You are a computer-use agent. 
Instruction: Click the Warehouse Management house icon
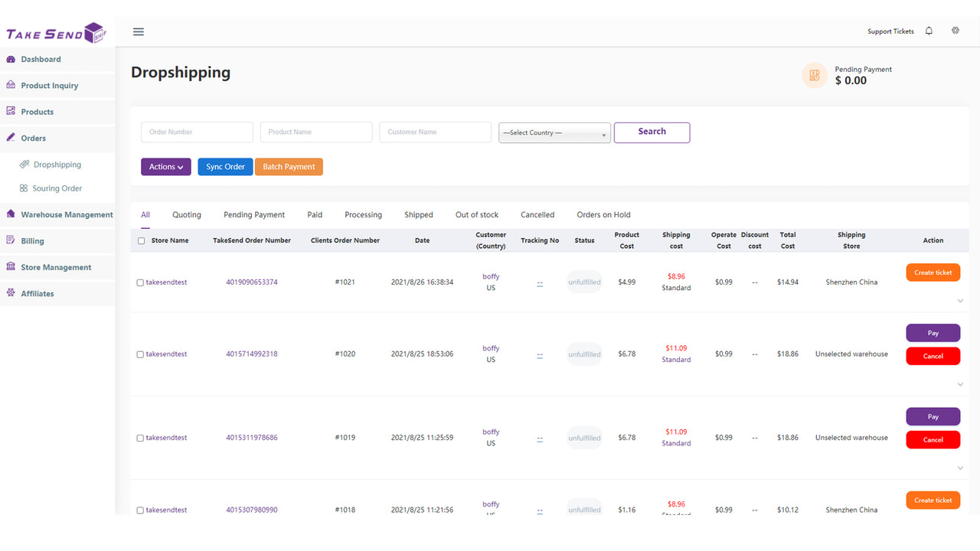pos(11,214)
